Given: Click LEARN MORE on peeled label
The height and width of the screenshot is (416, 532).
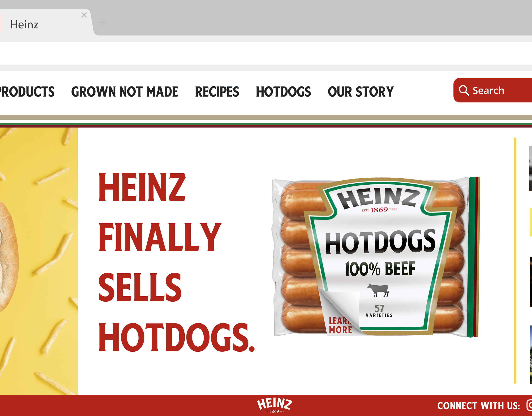Looking at the screenshot, I should pyautogui.click(x=340, y=325).
